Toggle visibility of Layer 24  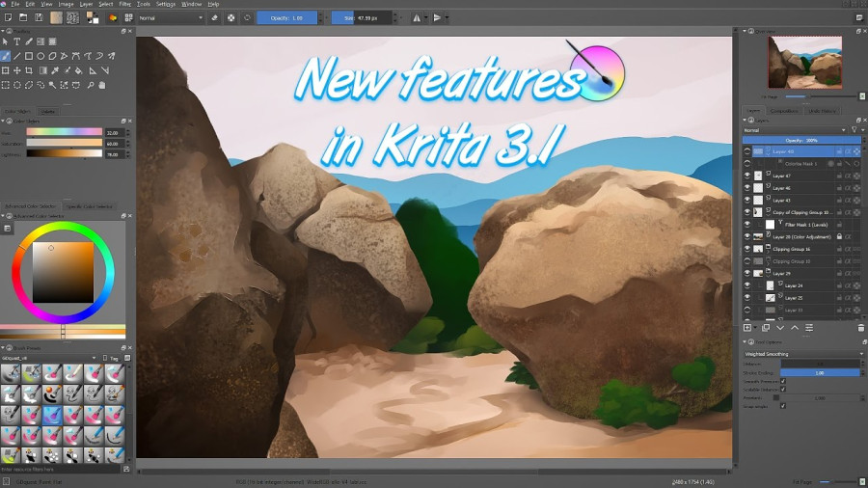click(747, 285)
